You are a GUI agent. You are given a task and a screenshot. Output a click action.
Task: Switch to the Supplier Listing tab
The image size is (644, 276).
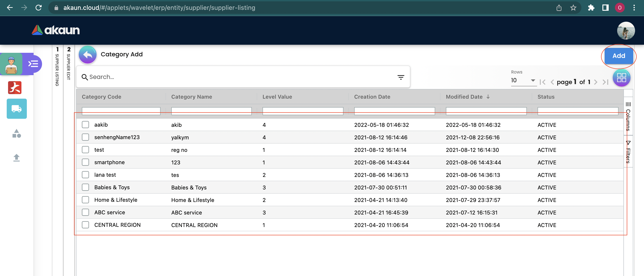tap(57, 68)
